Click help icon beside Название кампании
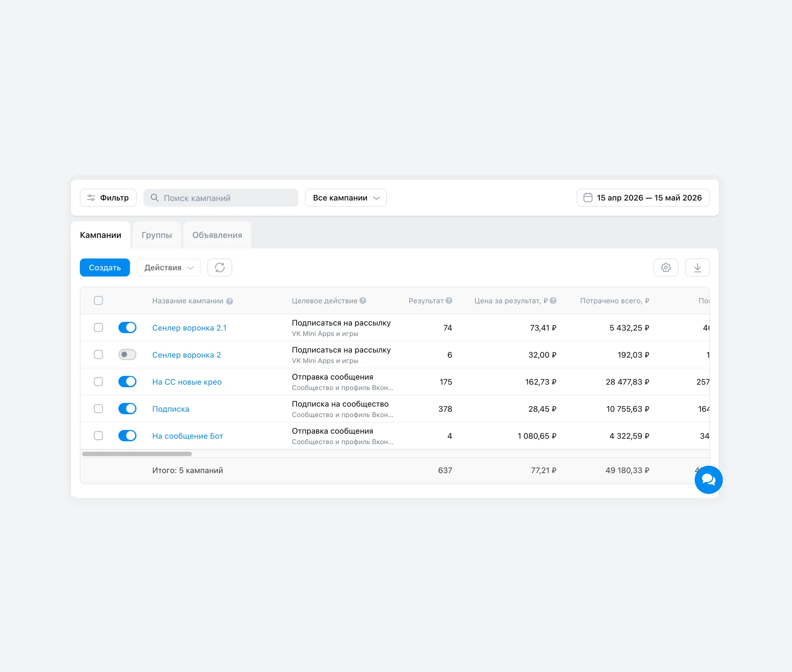Image resolution: width=792 pixels, height=672 pixels. point(229,301)
